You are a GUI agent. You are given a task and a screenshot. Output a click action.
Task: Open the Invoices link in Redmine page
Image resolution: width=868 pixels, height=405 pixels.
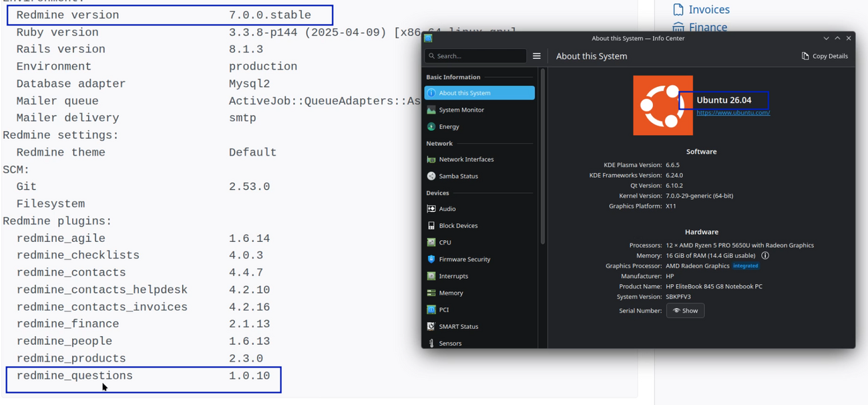click(709, 9)
